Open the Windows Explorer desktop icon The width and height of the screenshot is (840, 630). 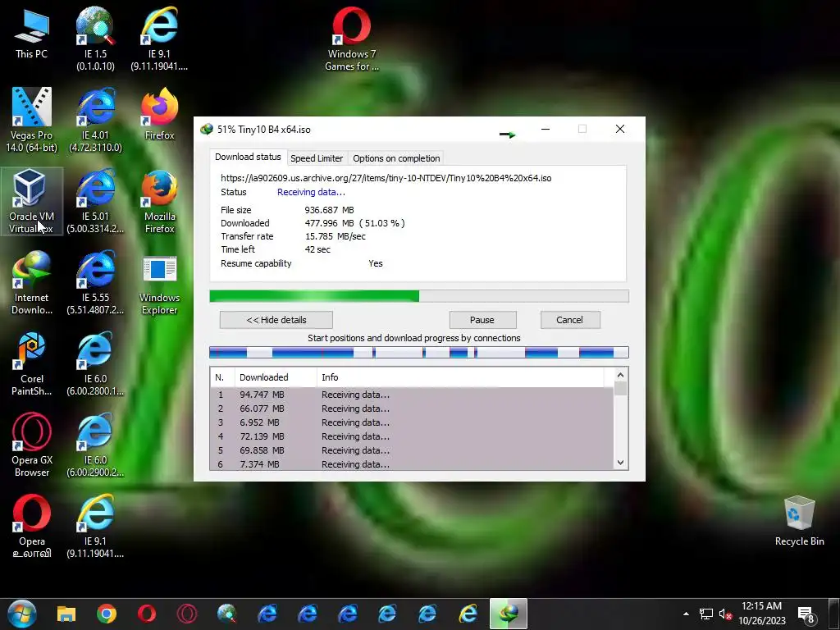click(x=160, y=283)
